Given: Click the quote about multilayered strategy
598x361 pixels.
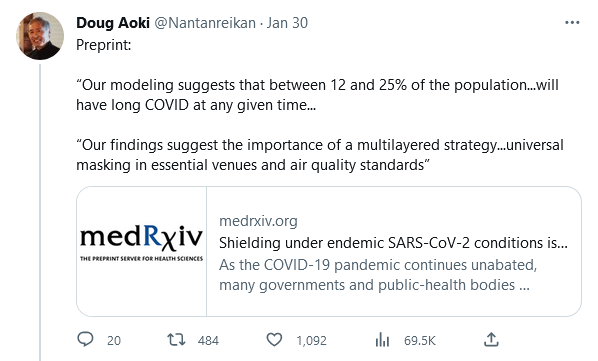Looking at the screenshot, I should (x=320, y=155).
